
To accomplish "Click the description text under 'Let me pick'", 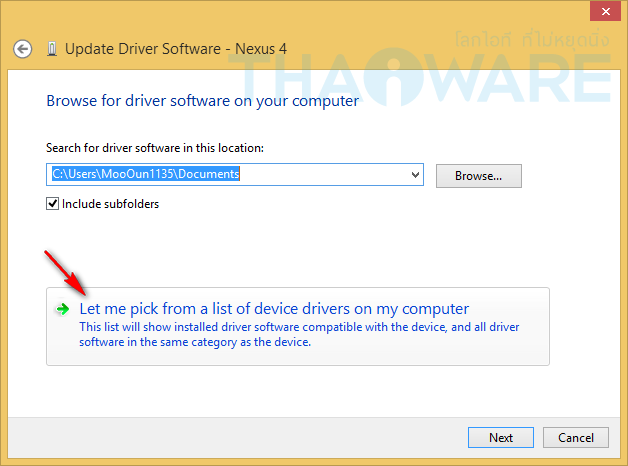I will (299, 334).
